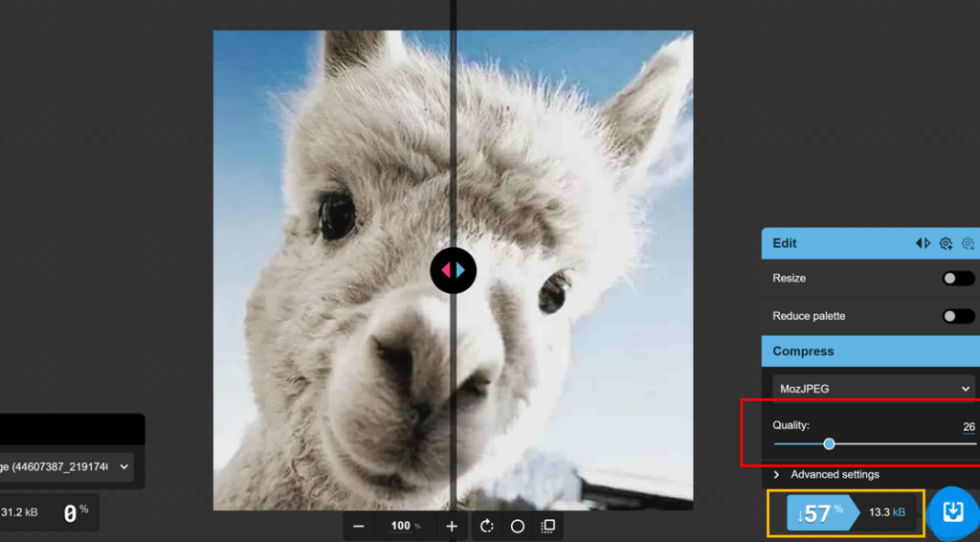Screen dimensions: 980x542
Task: Click the blue download image button
Action: tap(952, 512)
